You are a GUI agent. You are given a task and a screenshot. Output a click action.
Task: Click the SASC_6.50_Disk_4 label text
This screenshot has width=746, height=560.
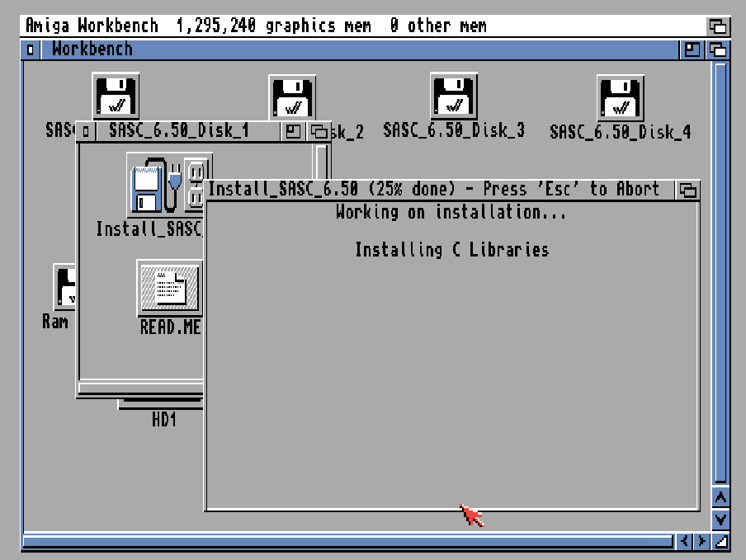(621, 132)
